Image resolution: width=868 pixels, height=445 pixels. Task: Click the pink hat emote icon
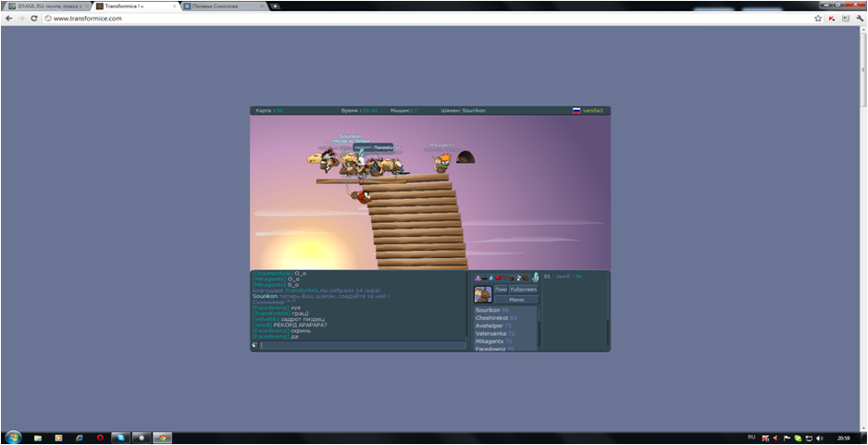477,278
